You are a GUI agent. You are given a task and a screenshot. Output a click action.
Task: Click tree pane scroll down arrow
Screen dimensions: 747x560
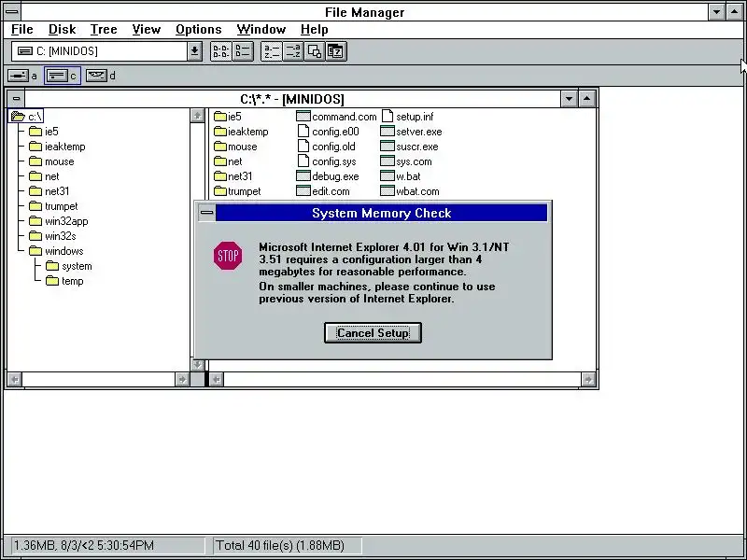click(197, 365)
